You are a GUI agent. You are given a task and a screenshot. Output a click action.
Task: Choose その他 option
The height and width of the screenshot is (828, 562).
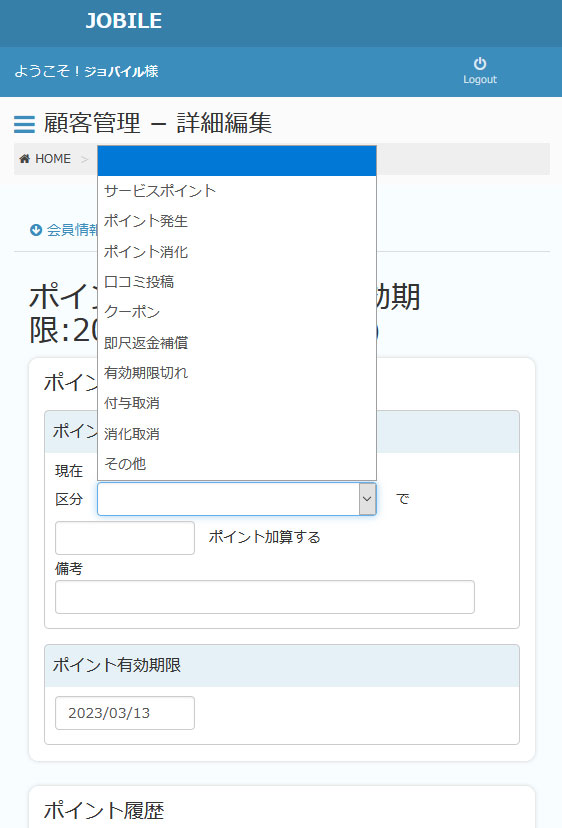237,464
